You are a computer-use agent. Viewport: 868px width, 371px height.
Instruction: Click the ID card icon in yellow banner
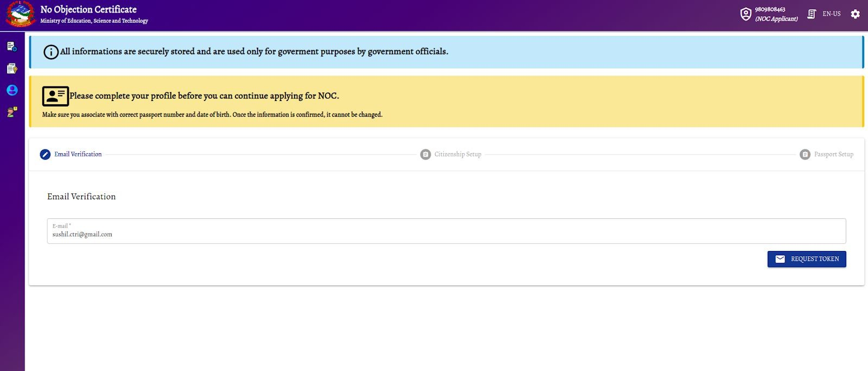coord(55,96)
